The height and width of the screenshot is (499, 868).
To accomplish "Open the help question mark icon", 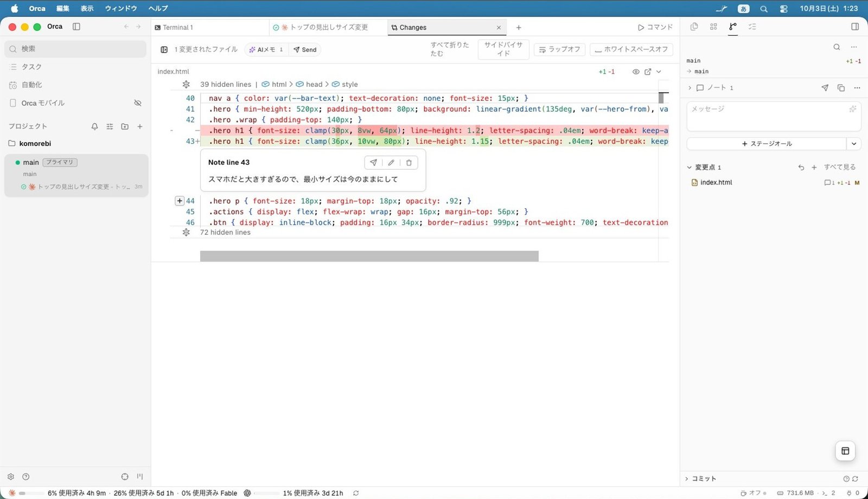I will (x=25, y=477).
